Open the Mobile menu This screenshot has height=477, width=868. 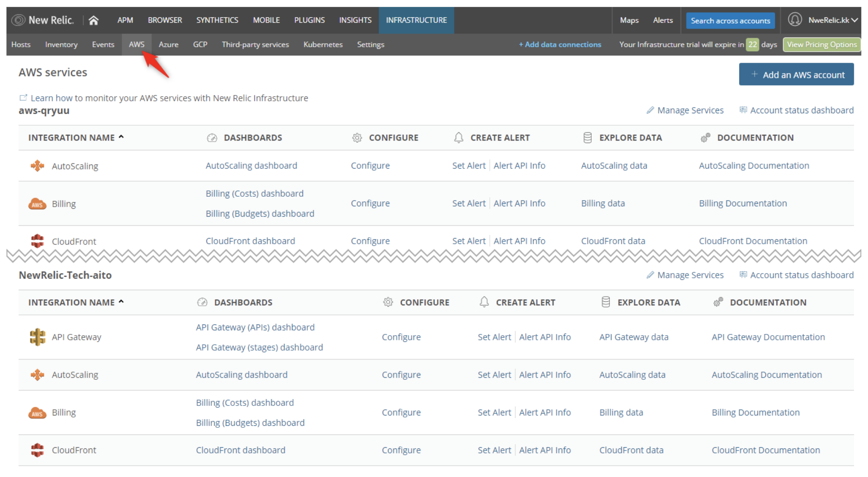tap(266, 20)
